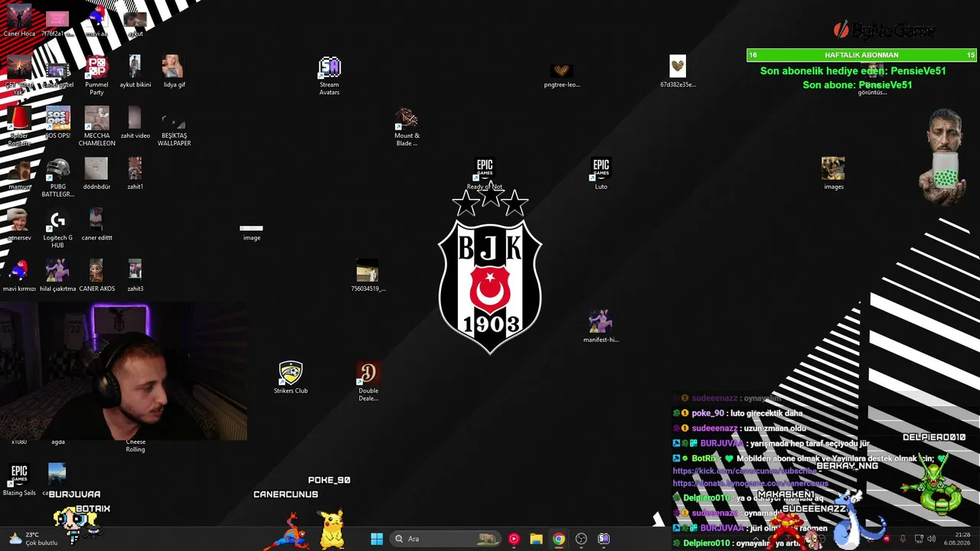
Task: Open the images folder icon
Action: (x=833, y=174)
